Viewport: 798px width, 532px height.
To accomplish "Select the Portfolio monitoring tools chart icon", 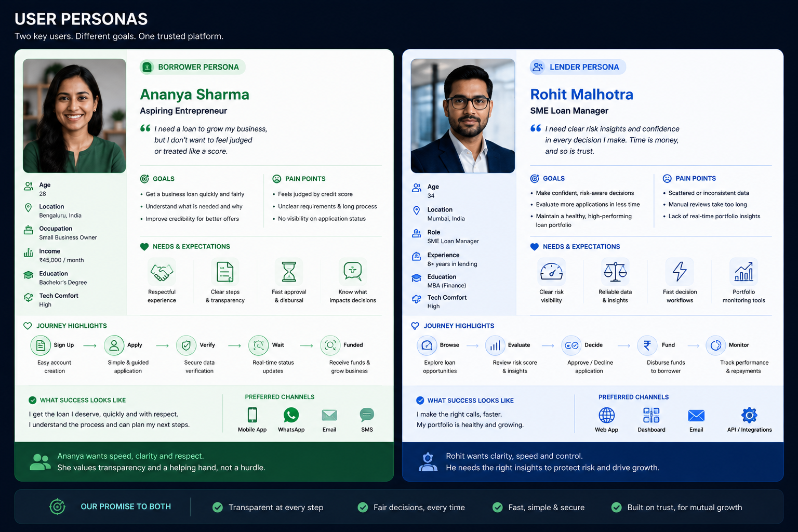I will click(744, 271).
